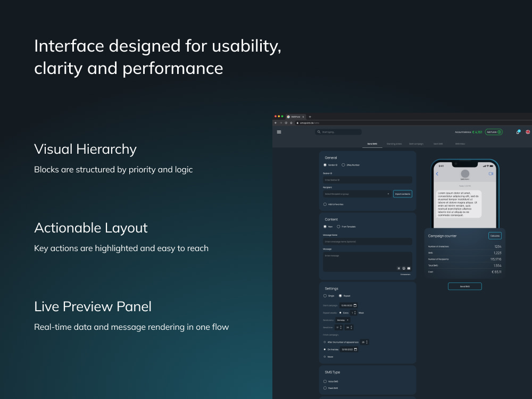Screen dimensions: 532x399
Task: Select After the number of appearances
Action: 325,342
